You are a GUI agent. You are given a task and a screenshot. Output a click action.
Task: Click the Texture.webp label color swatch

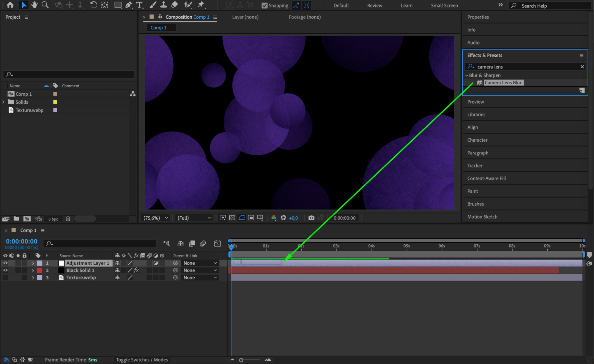point(55,110)
